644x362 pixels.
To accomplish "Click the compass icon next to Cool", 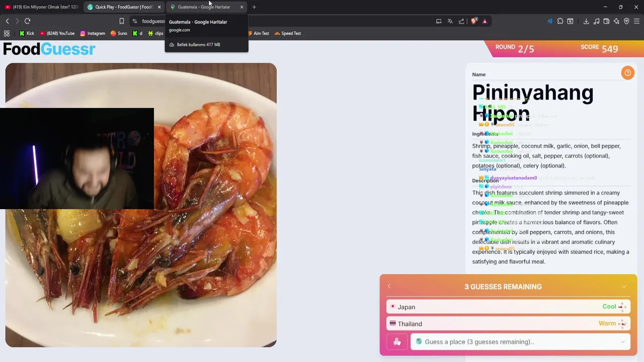I will click(x=623, y=306).
